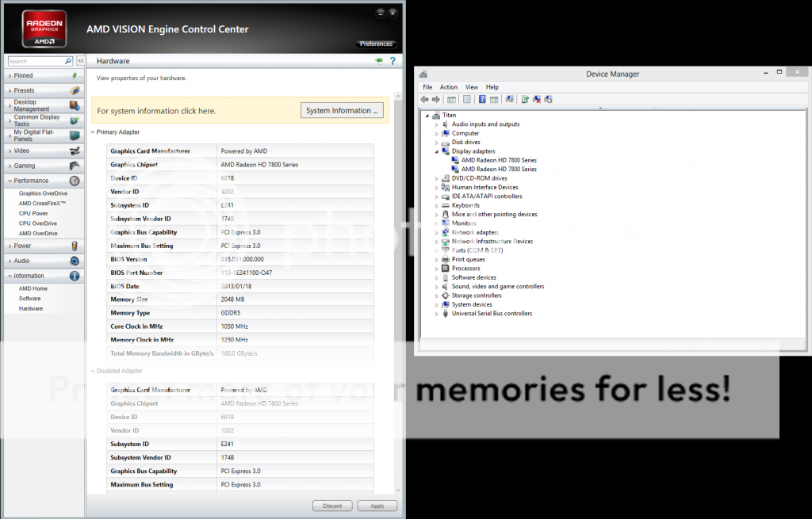812x519 pixels.
Task: Expand Network adapters node
Action: click(437, 233)
